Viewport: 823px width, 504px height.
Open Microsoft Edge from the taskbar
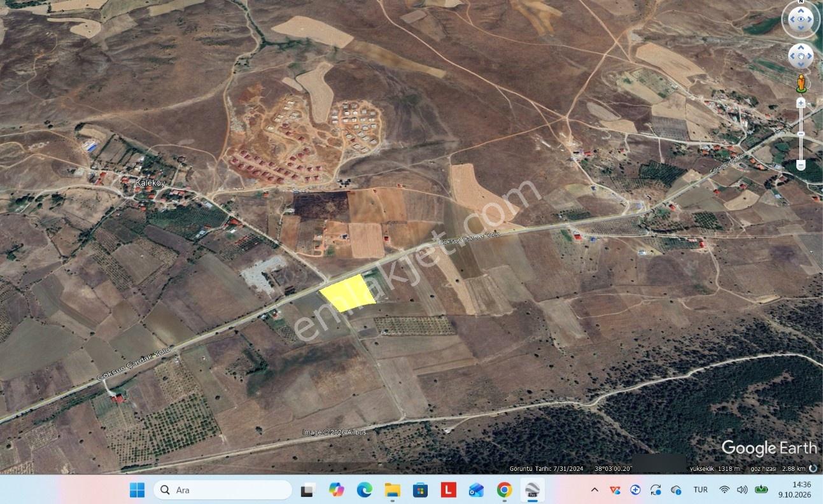[x=364, y=490]
